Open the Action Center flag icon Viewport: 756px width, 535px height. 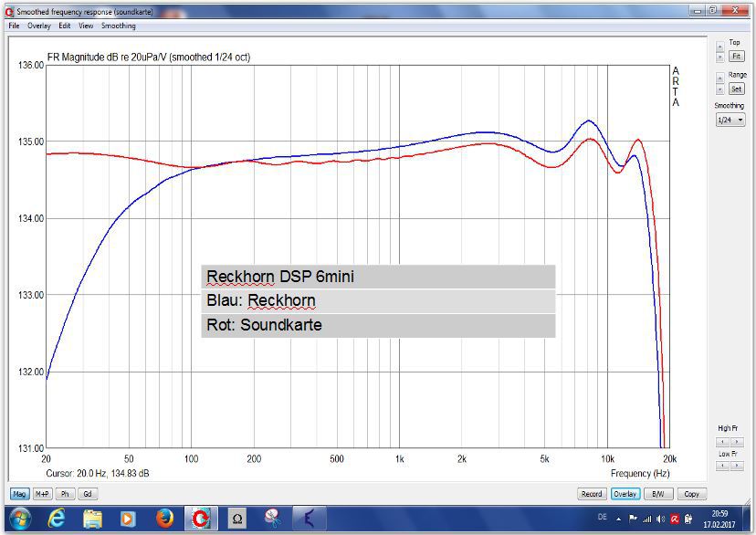(x=633, y=519)
